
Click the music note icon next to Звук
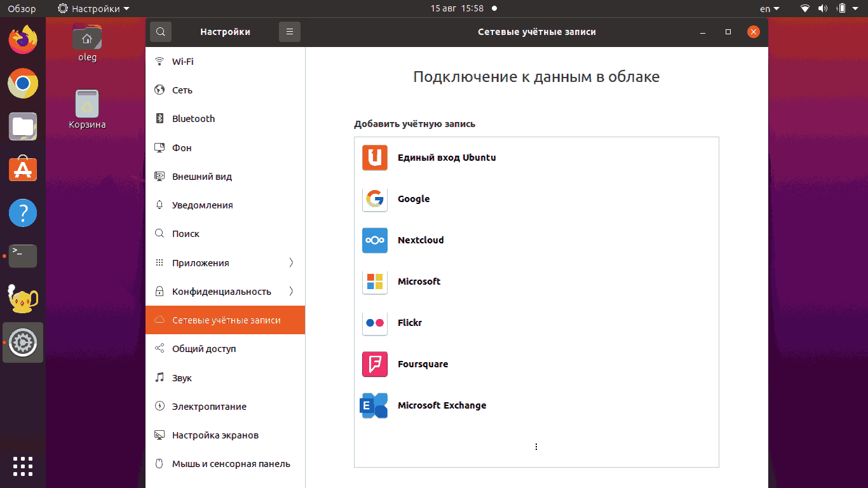pos(160,377)
